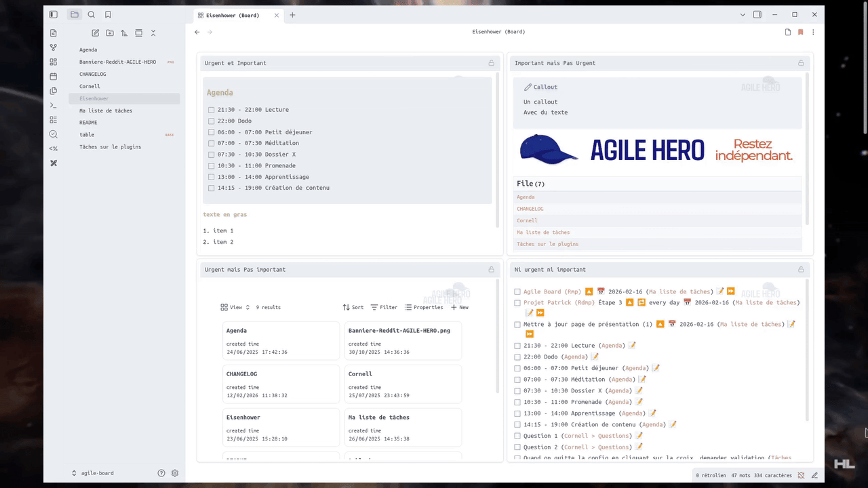868x488 pixels.
Task: Click the templater '<%' ribbon icon
Action: pos(54,148)
